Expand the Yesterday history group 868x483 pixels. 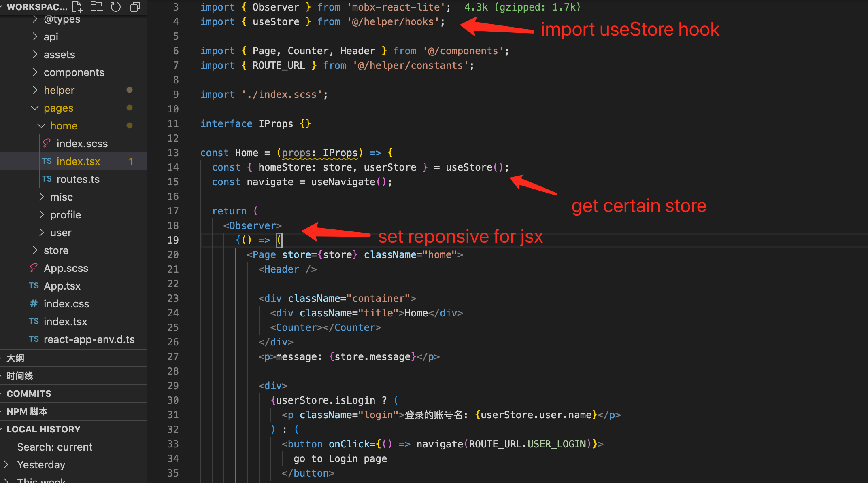tap(6, 464)
